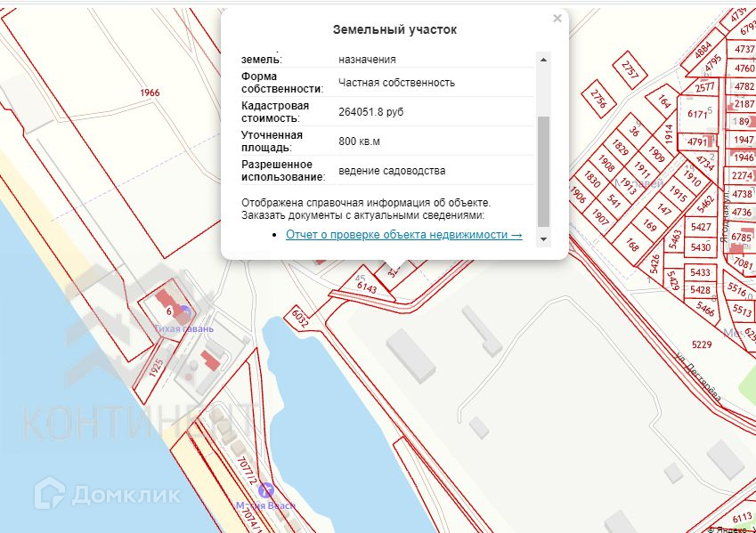Select parcel 5466 on the map

[x=705, y=309]
